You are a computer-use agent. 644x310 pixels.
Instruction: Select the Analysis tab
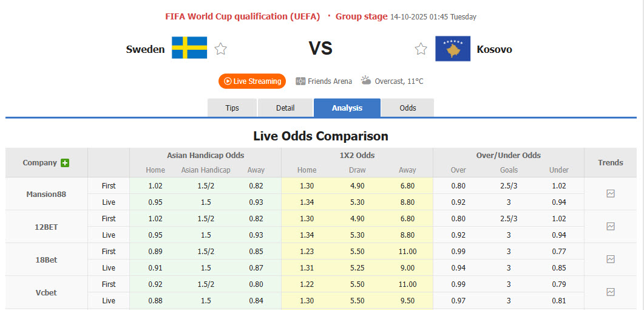(x=347, y=108)
